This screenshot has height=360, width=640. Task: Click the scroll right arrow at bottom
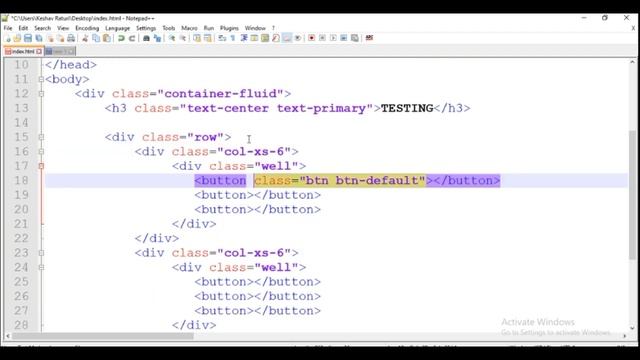pyautogui.click(x=624, y=336)
